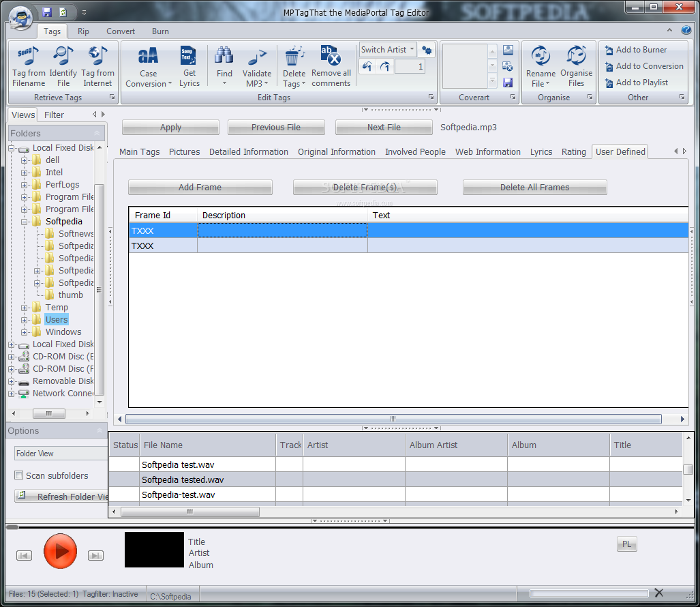Open the Burn ribbon tab
This screenshot has height=607, width=700.
pyautogui.click(x=160, y=31)
